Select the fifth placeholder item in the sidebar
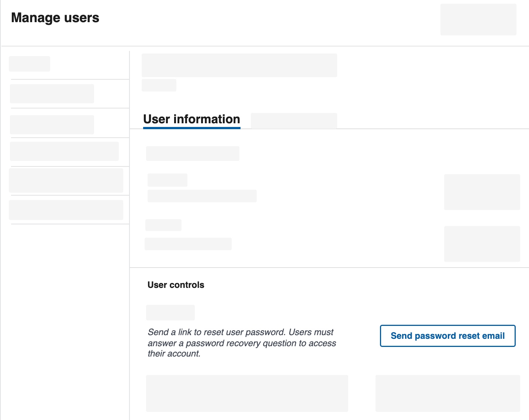Viewport: 529px width, 420px height. tap(66, 180)
